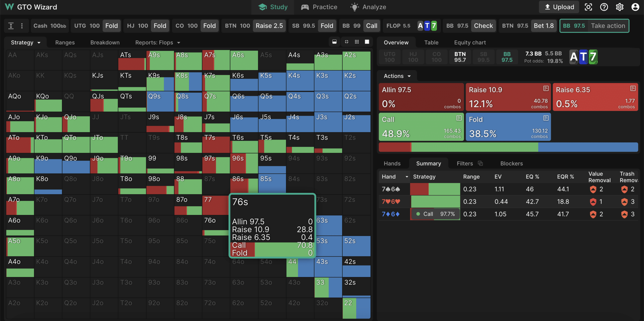Click the Raise 10.9 details icon
The image size is (644, 321).
(x=546, y=88)
